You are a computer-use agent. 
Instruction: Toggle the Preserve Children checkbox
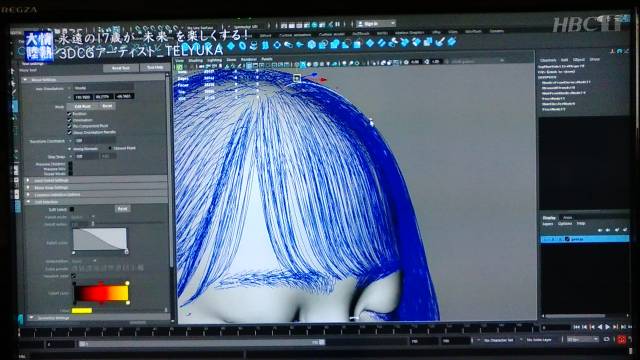[70, 164]
